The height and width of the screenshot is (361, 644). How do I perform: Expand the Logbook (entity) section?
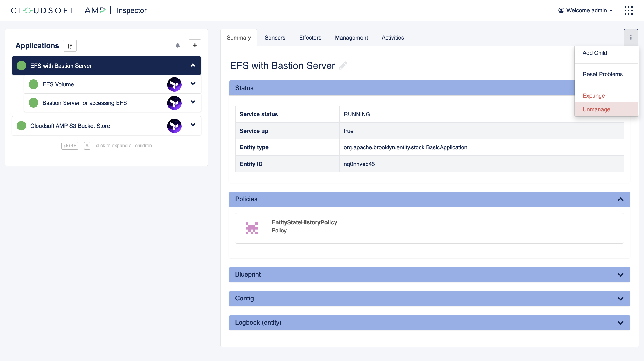(621, 323)
